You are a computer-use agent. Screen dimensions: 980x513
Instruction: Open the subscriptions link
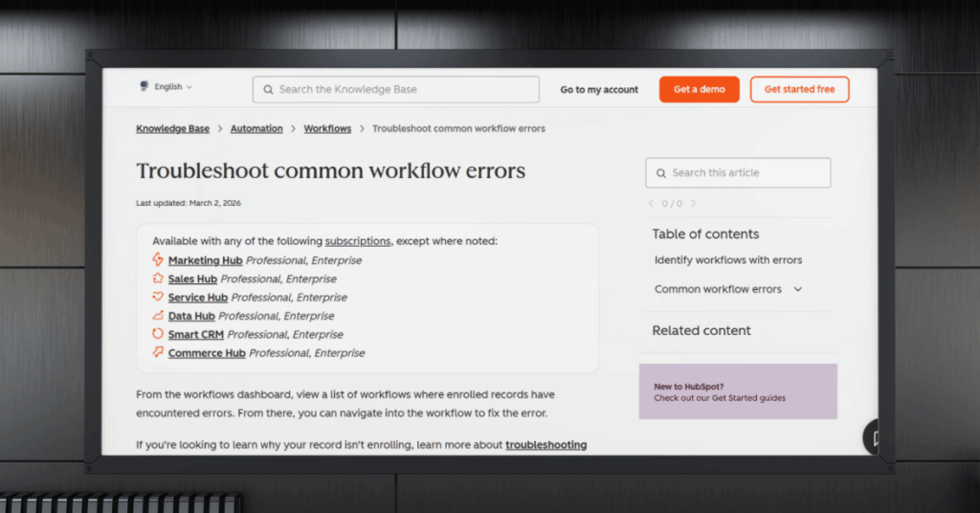tap(358, 241)
